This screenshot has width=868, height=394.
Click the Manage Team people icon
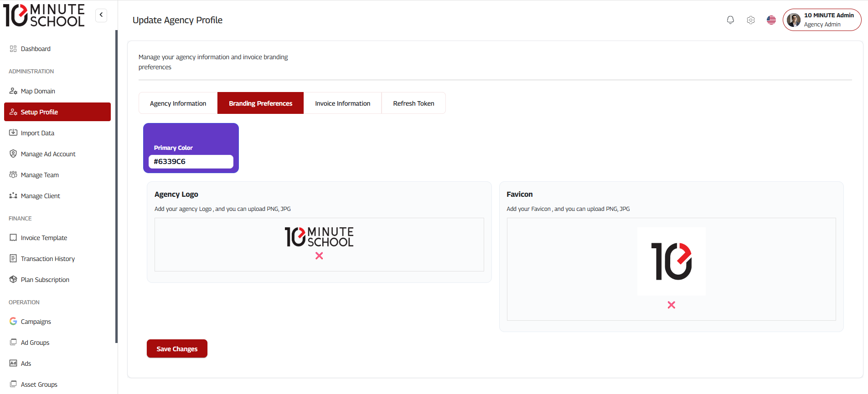pyautogui.click(x=13, y=174)
